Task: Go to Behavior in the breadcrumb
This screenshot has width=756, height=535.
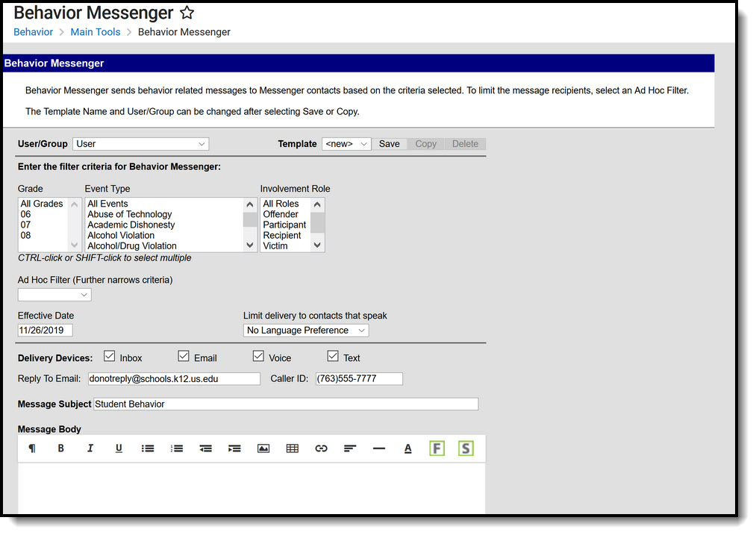Action: pyautogui.click(x=34, y=32)
